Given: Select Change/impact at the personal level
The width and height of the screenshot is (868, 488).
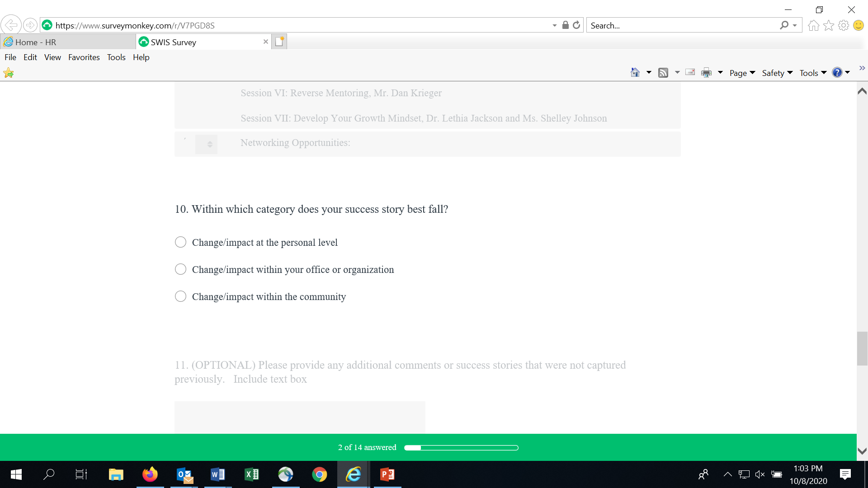Looking at the screenshot, I should tap(180, 242).
